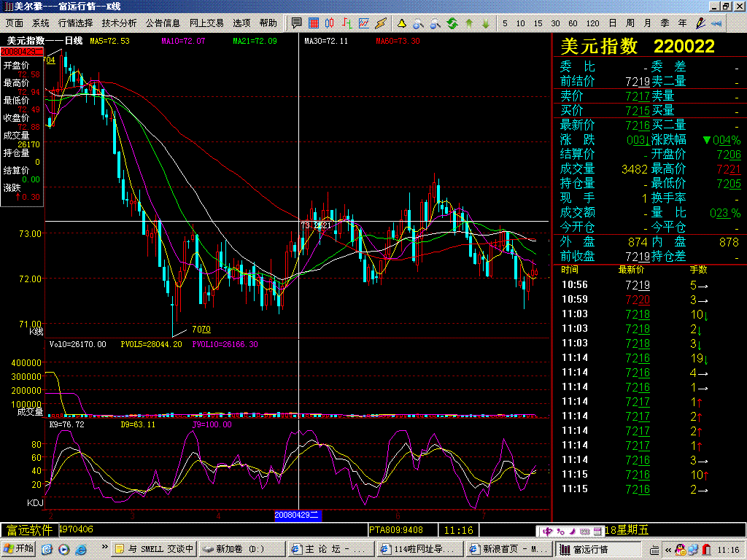Switch to 10-minute period
The width and height of the screenshot is (747, 560).
pos(521,23)
